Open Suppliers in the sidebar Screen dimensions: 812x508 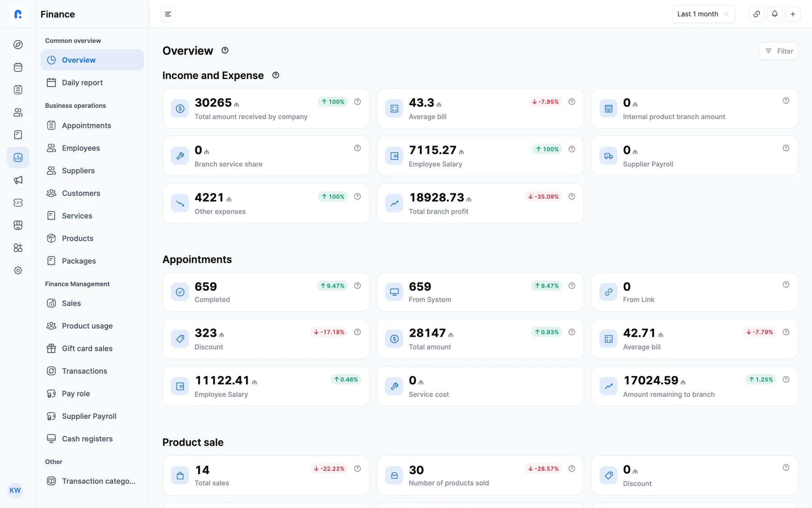[92, 171]
